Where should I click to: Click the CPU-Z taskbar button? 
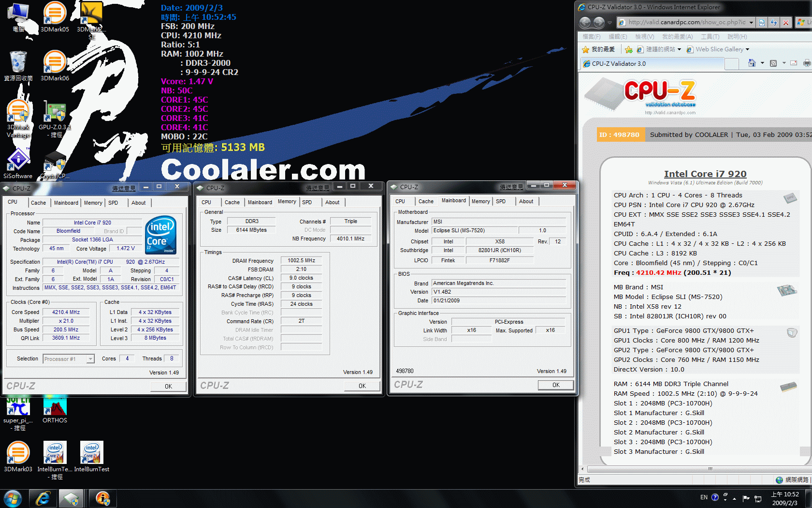71,498
